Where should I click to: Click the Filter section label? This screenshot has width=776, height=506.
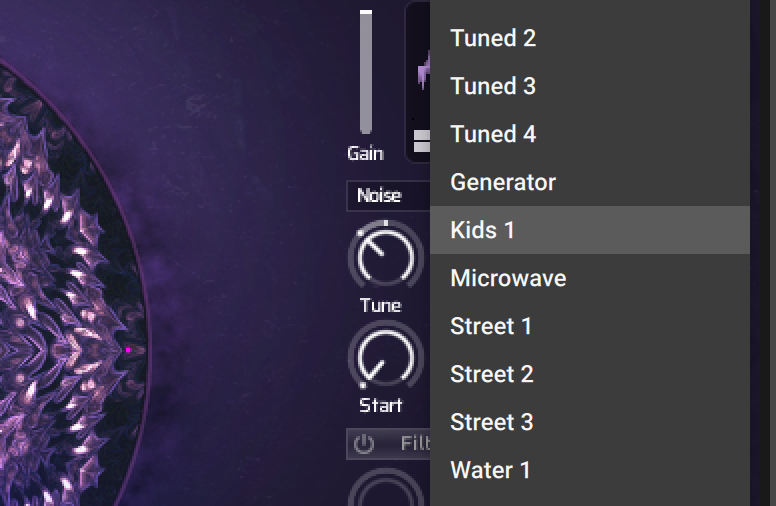pyautogui.click(x=415, y=444)
